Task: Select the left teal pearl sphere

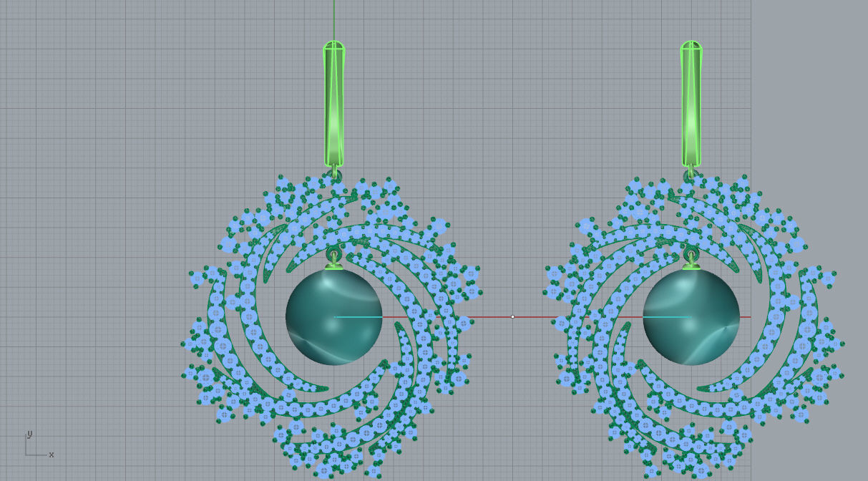Action: [x=333, y=317]
